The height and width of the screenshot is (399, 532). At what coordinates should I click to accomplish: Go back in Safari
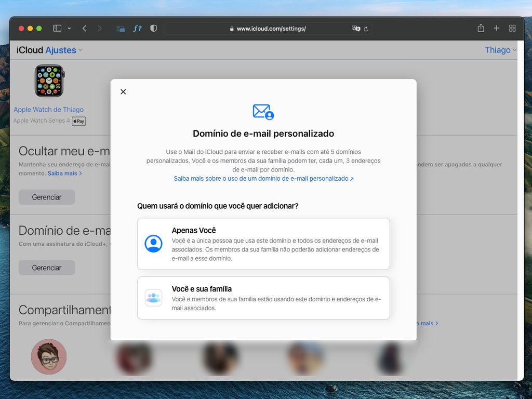coord(85,29)
